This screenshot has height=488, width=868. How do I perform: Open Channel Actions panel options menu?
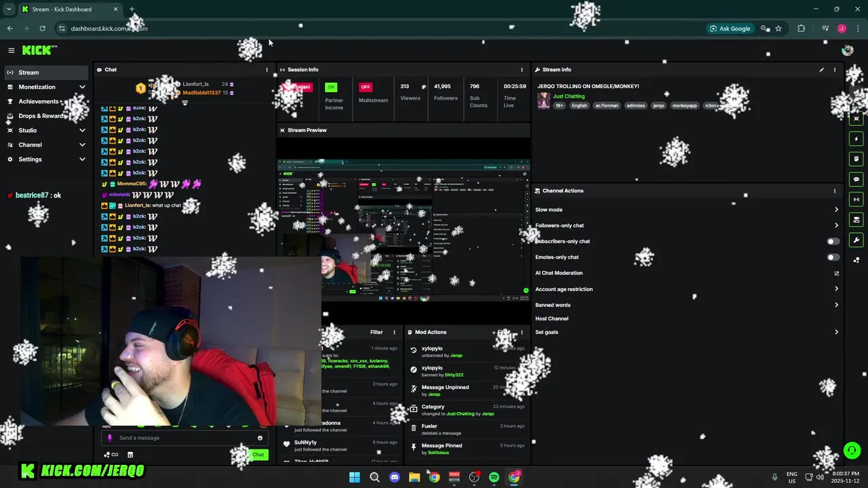(x=835, y=191)
